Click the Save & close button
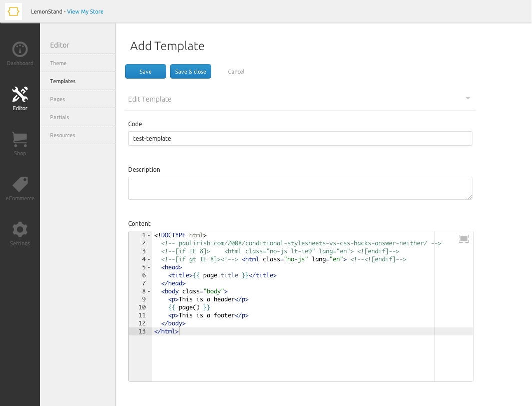Viewport: 532px width, 406px height. 191,71
